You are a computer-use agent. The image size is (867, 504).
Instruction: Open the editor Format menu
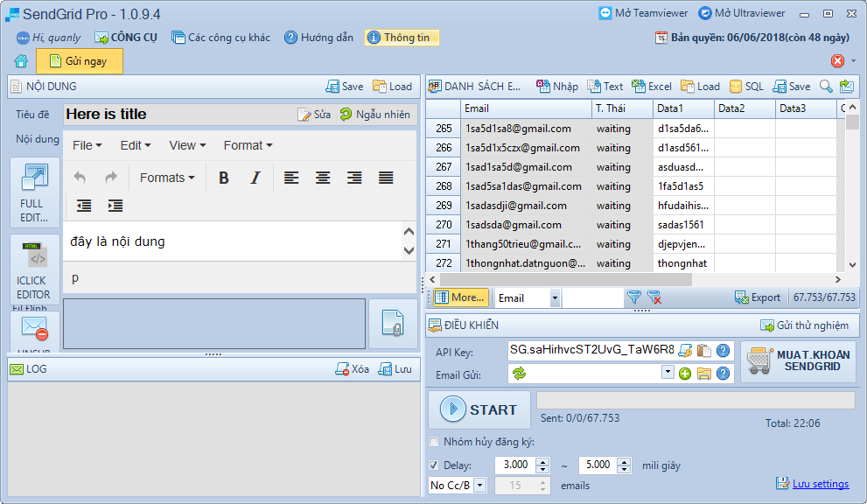(248, 145)
